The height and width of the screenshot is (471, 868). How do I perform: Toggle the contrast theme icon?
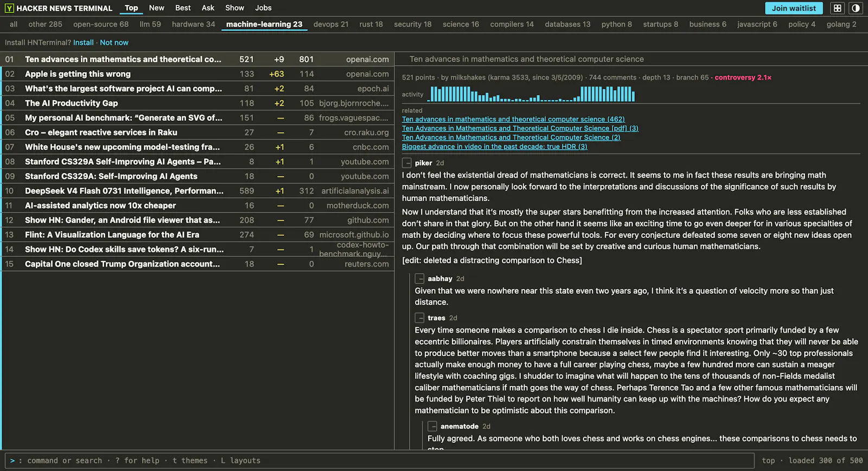(x=856, y=8)
